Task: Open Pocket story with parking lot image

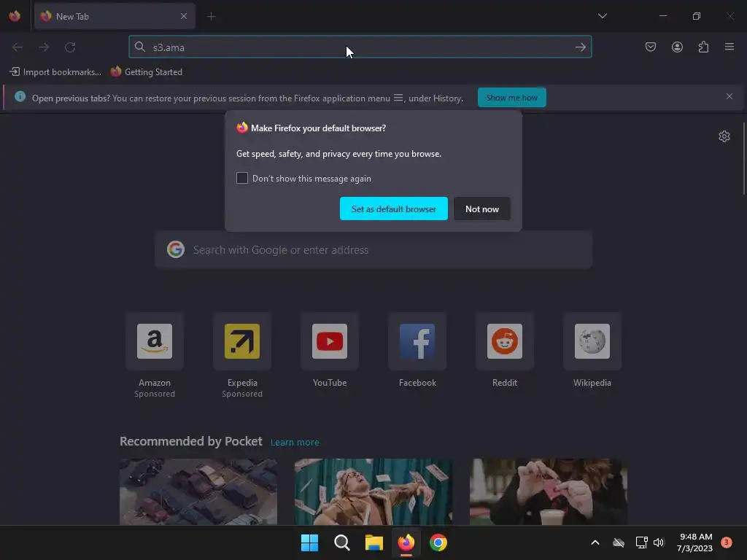Action: point(198,491)
